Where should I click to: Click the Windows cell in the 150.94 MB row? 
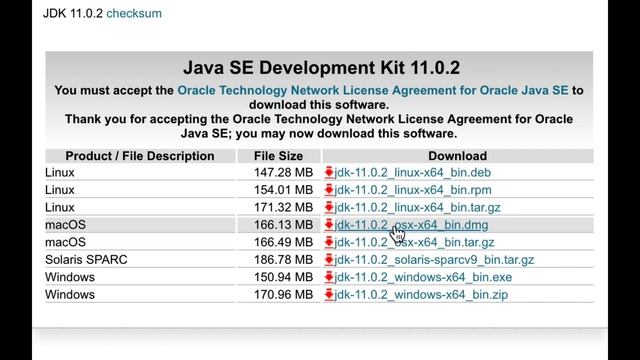(140, 277)
